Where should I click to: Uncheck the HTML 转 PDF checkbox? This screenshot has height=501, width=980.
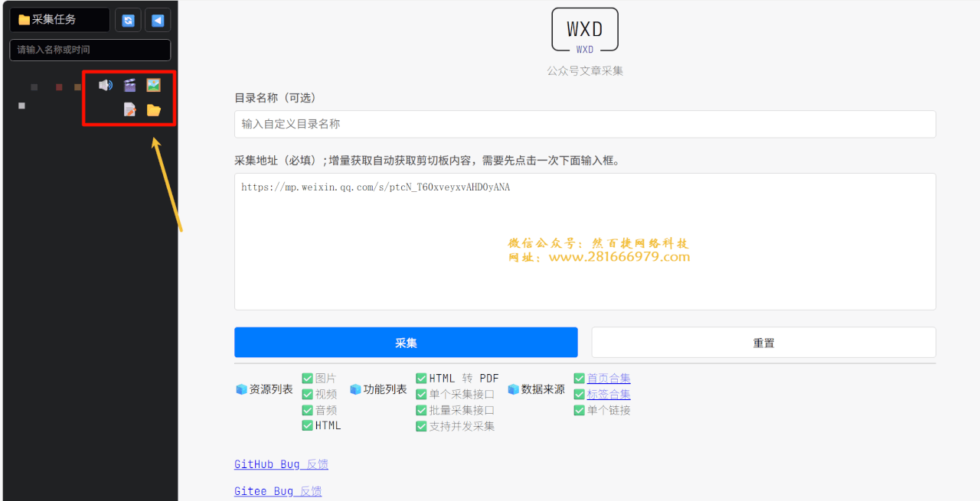click(421, 377)
